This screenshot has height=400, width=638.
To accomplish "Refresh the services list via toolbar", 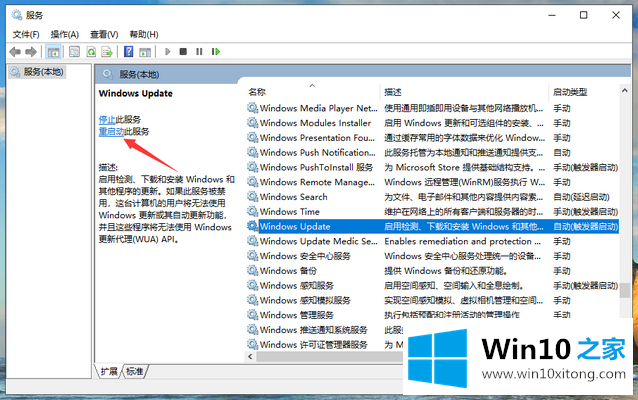I will click(91, 52).
